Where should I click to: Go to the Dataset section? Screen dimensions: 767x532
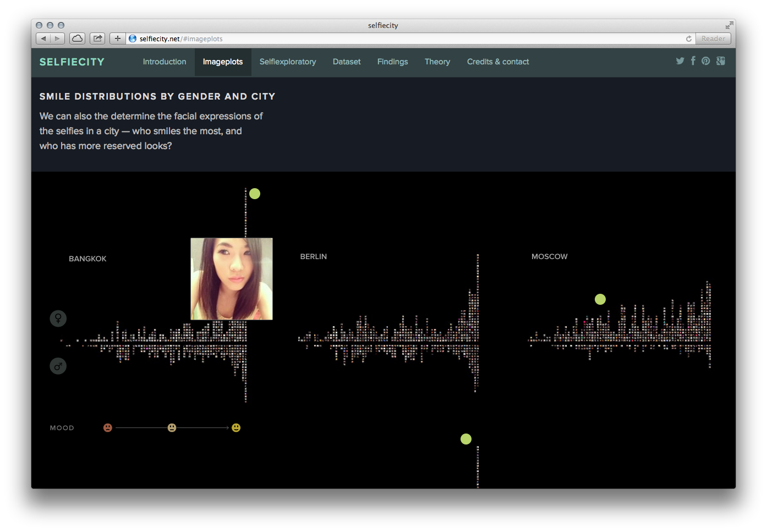coord(347,62)
